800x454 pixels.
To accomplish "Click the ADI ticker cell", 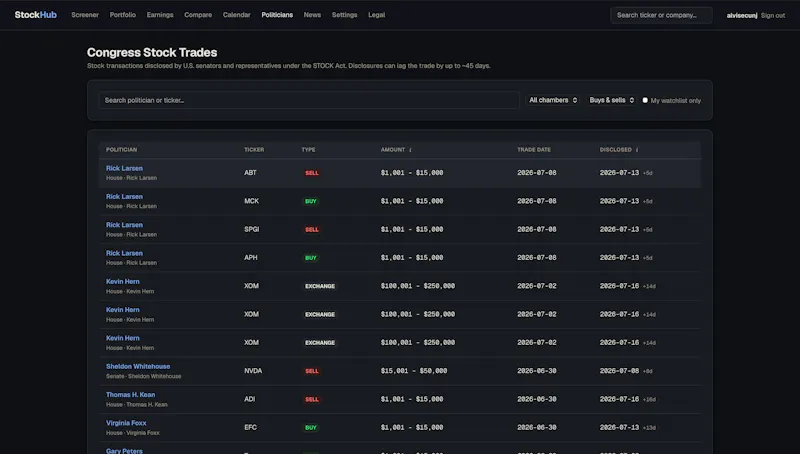I will pos(249,399).
